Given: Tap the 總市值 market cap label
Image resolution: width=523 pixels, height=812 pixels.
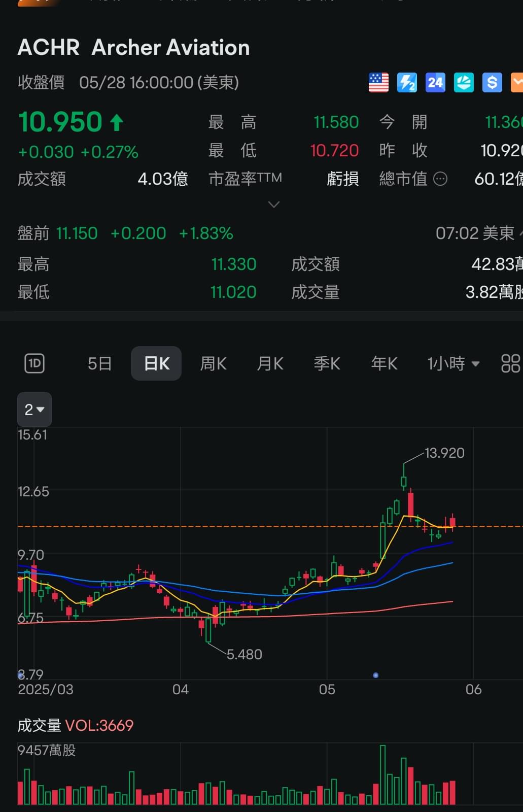Looking at the screenshot, I should [403, 179].
